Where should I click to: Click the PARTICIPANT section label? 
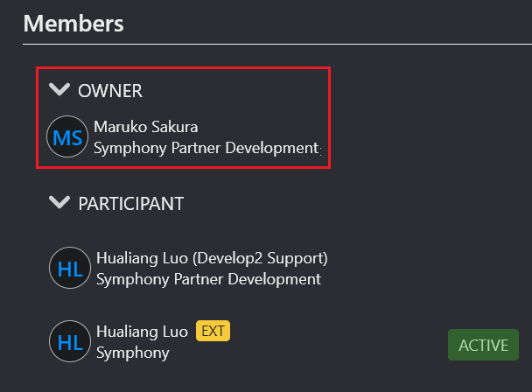coord(131,204)
